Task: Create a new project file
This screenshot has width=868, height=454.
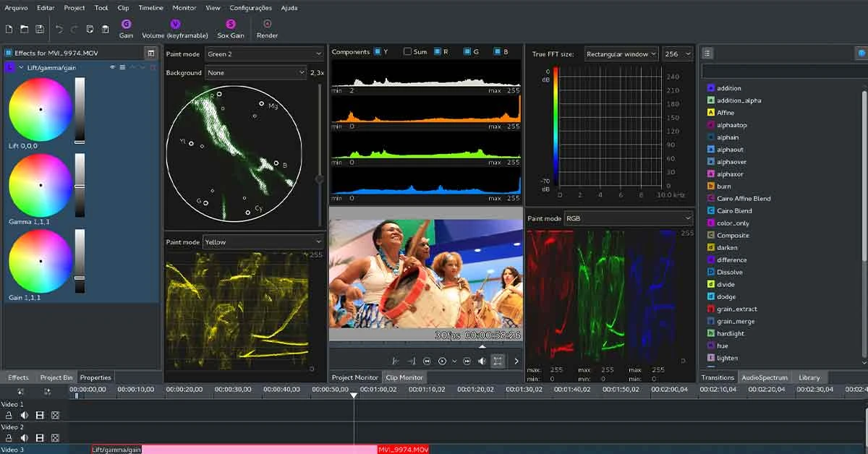Action: [8, 29]
